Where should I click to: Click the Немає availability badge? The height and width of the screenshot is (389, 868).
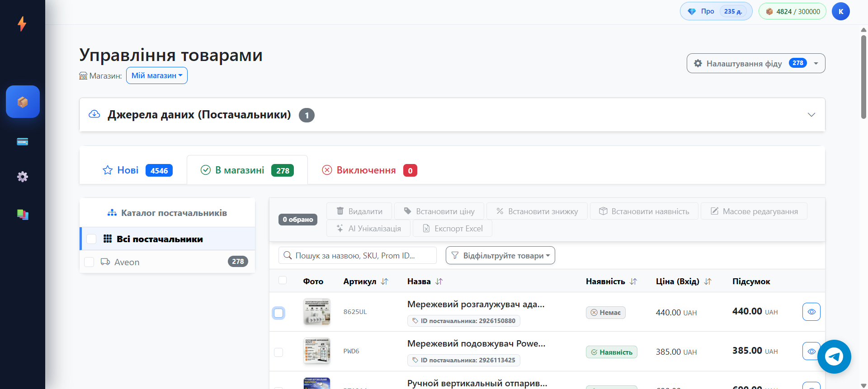click(606, 313)
